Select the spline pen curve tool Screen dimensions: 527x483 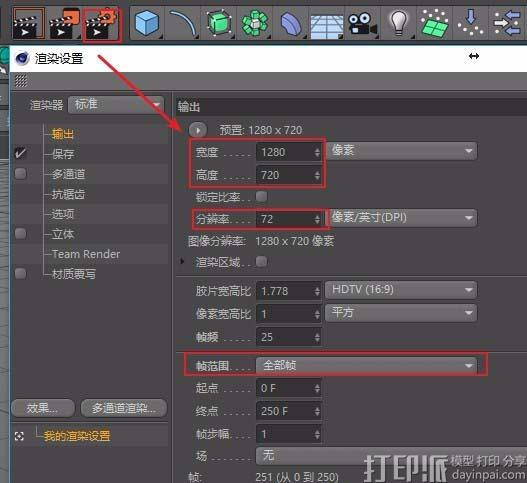pyautogui.click(x=183, y=23)
